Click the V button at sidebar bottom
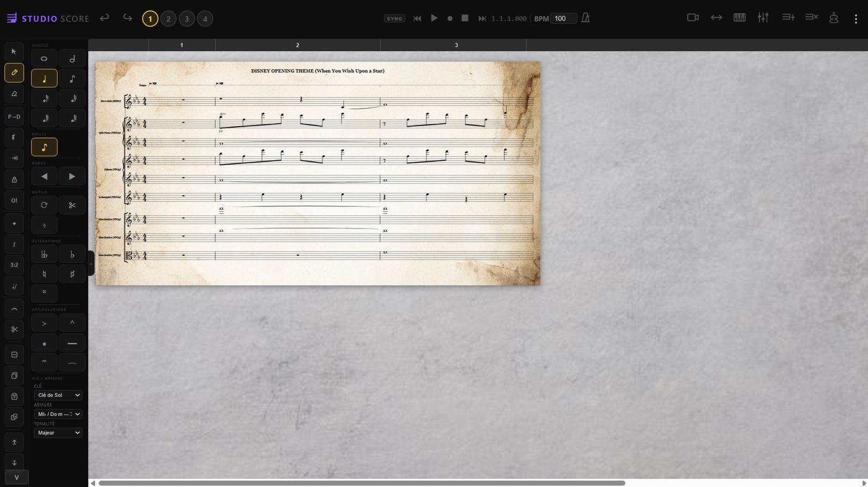Viewport: 868px width, 487px height. [16, 477]
